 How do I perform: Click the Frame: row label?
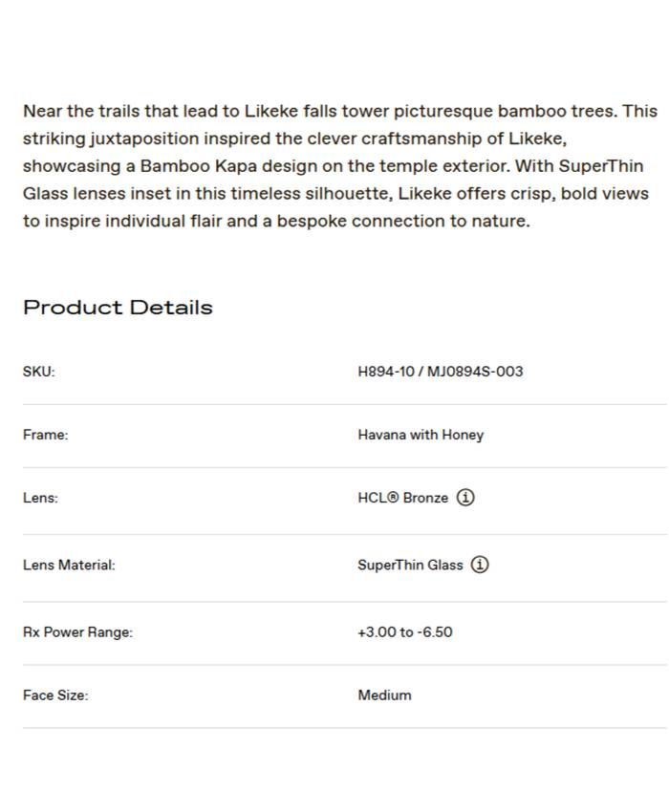45,435
